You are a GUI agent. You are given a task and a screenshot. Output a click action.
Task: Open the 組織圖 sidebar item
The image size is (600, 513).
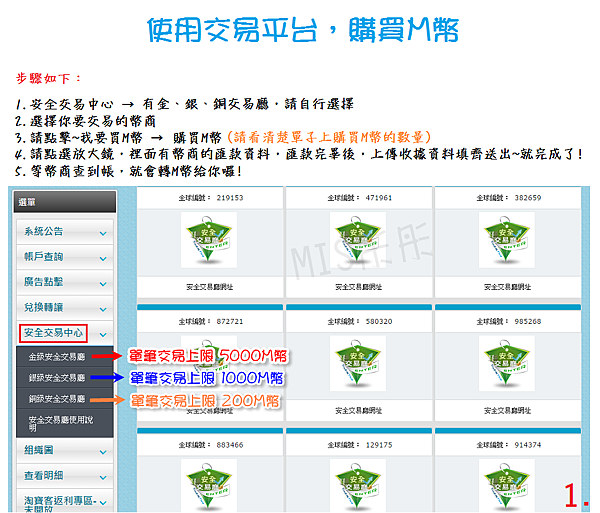(x=65, y=451)
